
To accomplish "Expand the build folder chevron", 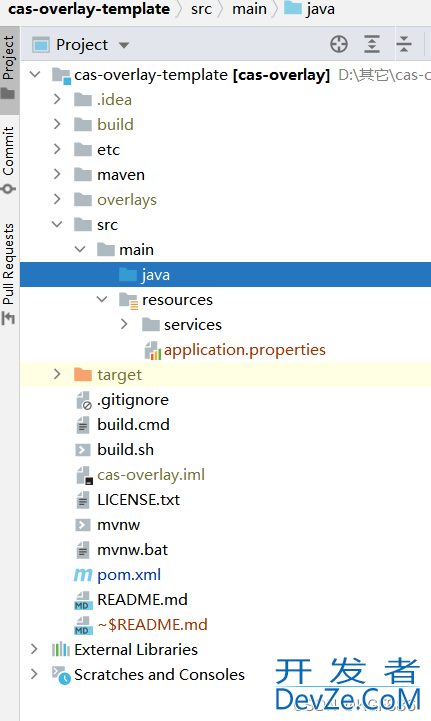I will (x=57, y=124).
